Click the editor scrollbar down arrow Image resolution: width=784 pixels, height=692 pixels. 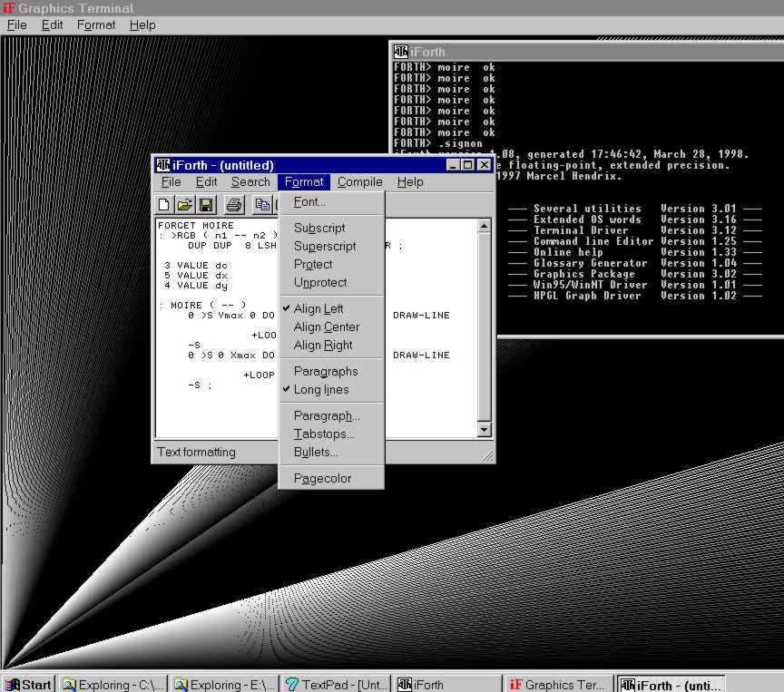[484, 430]
